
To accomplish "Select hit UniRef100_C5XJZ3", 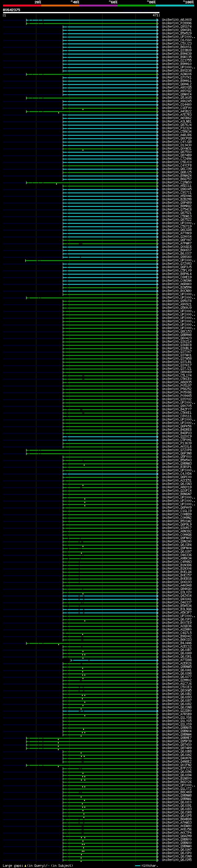I will click(177, 43).
